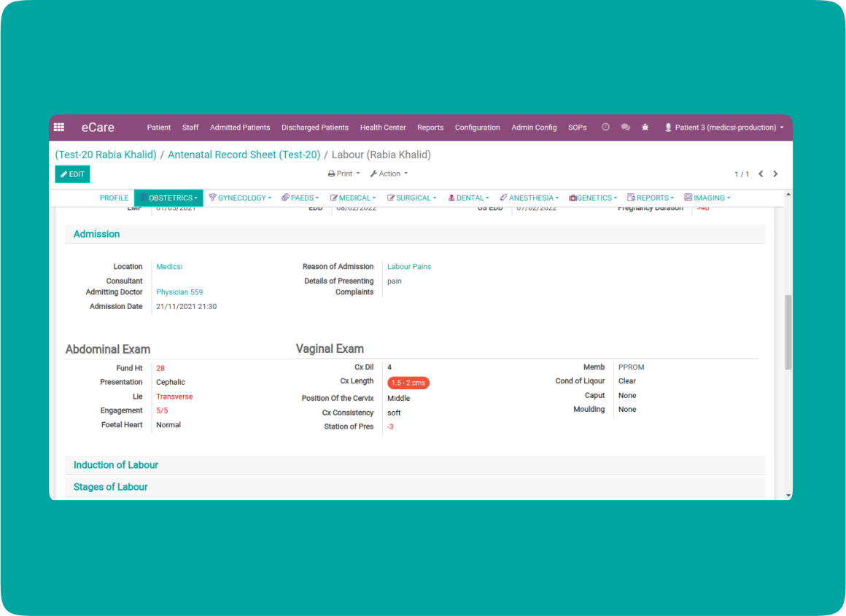Select the PROFILE tab

[x=114, y=198]
